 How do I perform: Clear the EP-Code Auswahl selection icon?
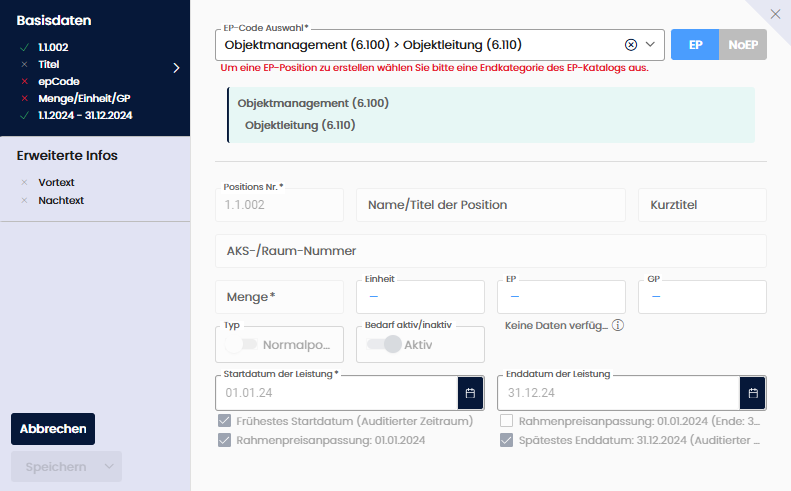631,45
